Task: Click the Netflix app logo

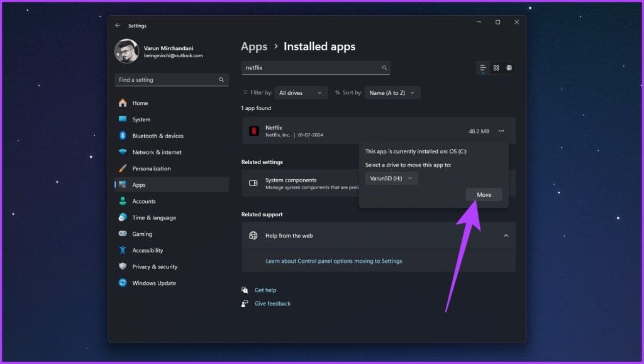Action: point(255,131)
